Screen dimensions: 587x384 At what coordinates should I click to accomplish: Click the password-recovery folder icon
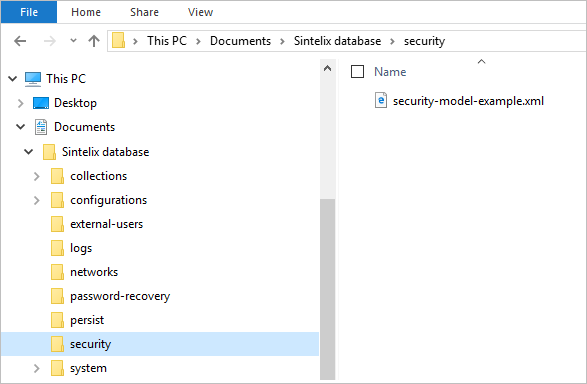tap(57, 296)
